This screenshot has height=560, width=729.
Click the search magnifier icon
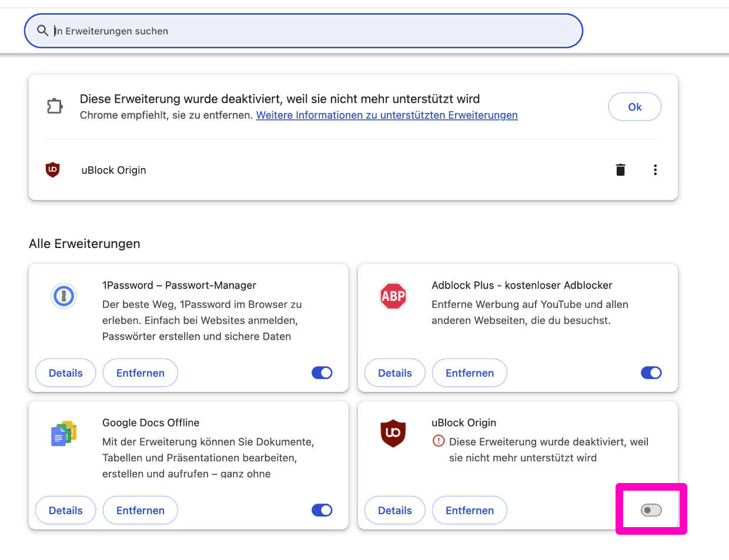42,31
